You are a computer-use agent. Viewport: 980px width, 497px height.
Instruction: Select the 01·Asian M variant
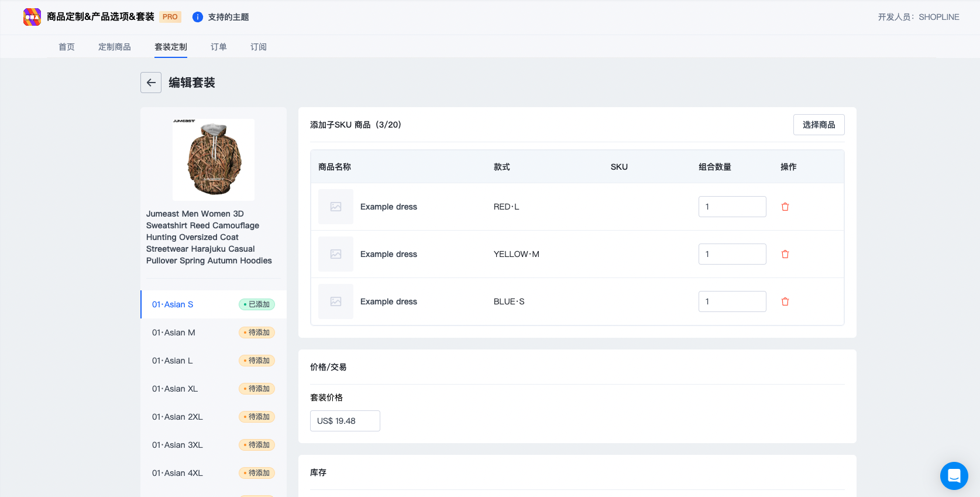(x=174, y=333)
